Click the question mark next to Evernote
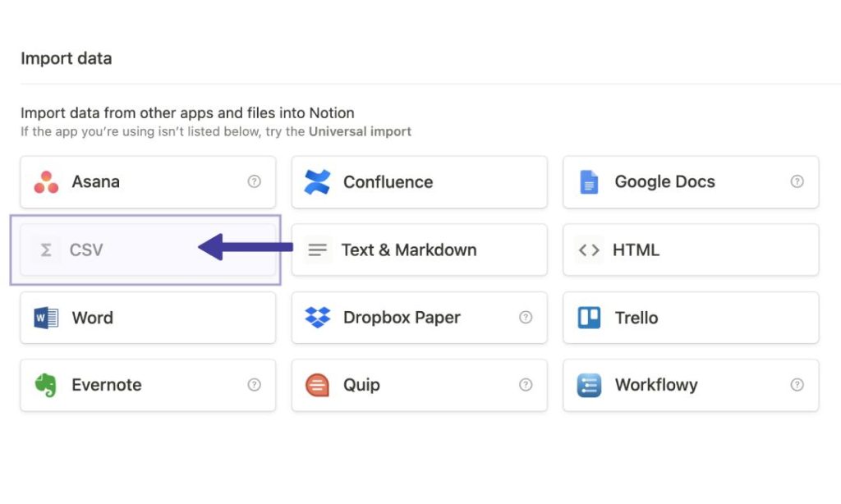The width and height of the screenshot is (841, 504). [255, 385]
